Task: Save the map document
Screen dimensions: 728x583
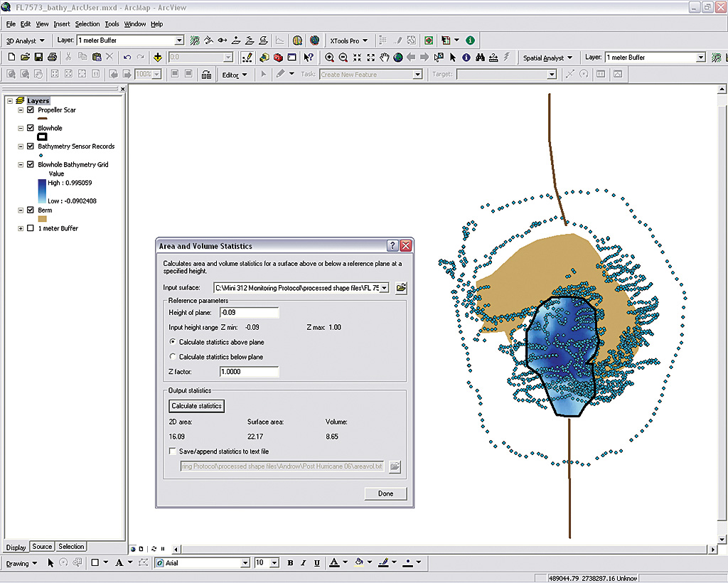Action: pyautogui.click(x=38, y=58)
